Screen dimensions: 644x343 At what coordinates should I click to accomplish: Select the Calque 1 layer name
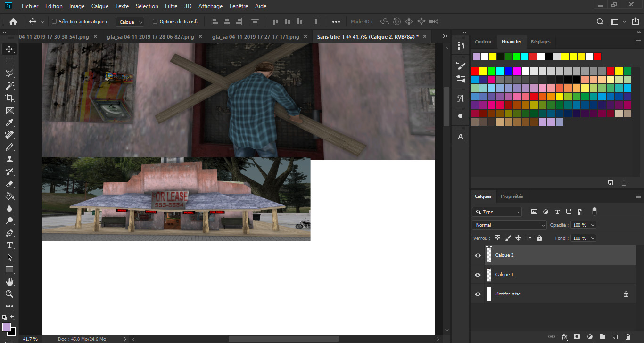[504, 275]
